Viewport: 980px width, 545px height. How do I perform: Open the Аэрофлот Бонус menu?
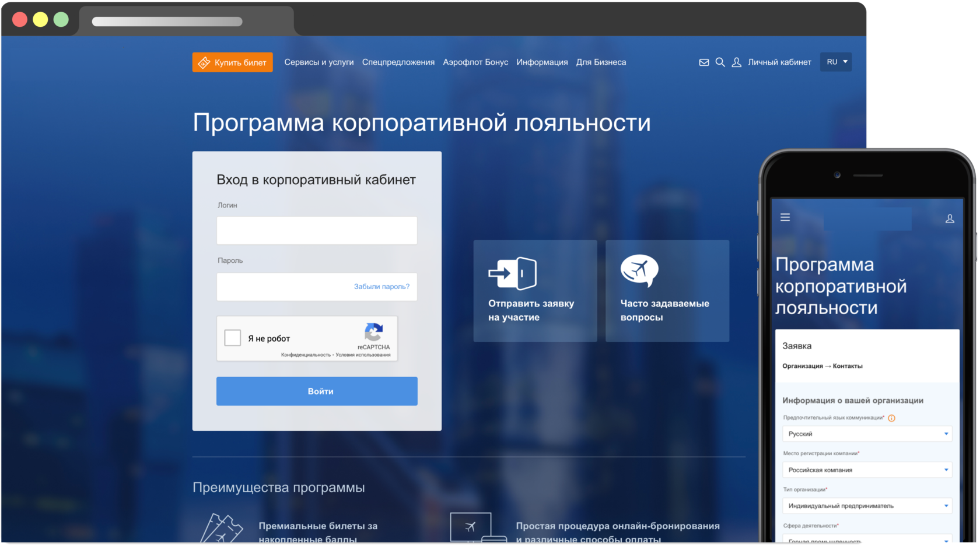coord(475,62)
